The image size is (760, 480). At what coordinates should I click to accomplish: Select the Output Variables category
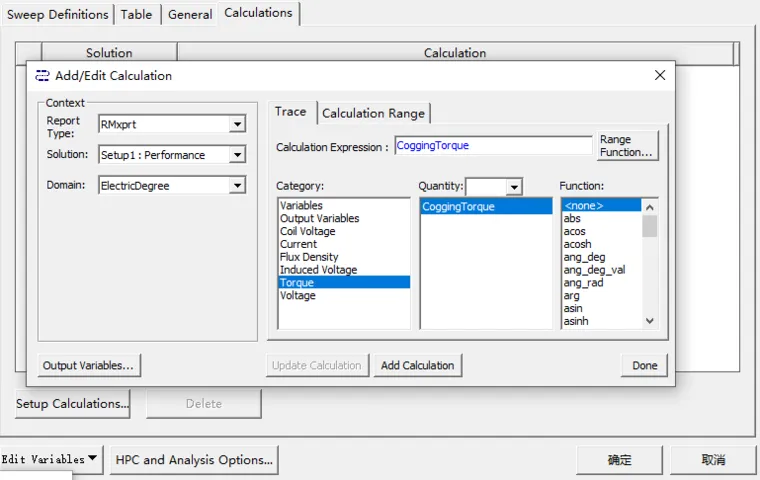click(x=344, y=218)
